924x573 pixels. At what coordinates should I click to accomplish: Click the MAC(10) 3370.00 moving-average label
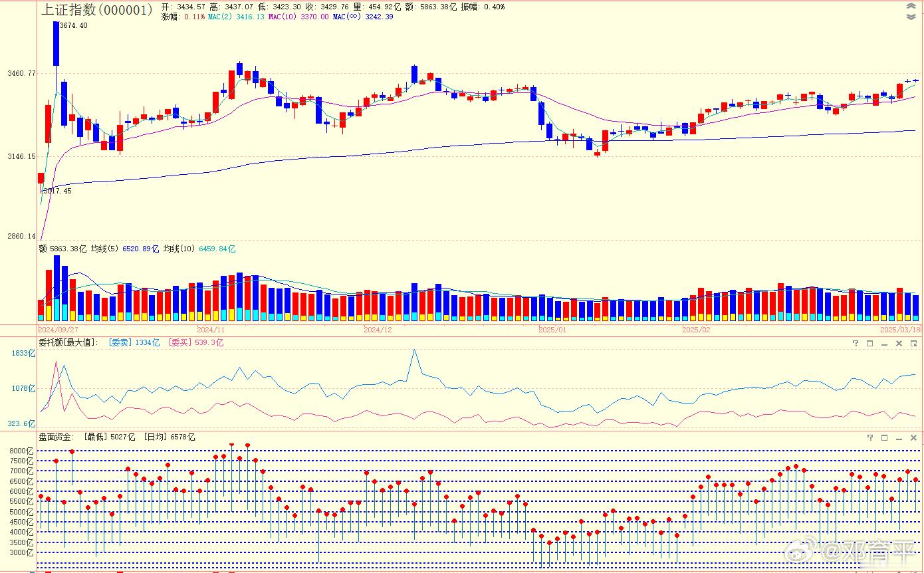click(x=298, y=17)
